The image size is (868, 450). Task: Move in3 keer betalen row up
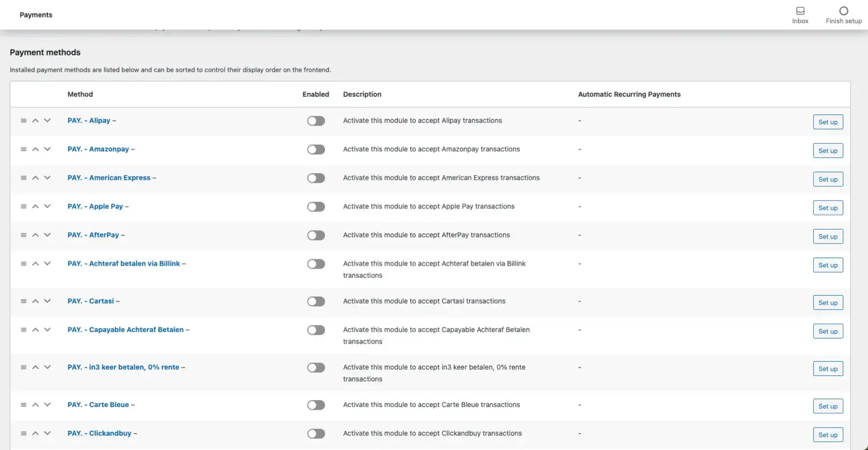pyautogui.click(x=36, y=367)
